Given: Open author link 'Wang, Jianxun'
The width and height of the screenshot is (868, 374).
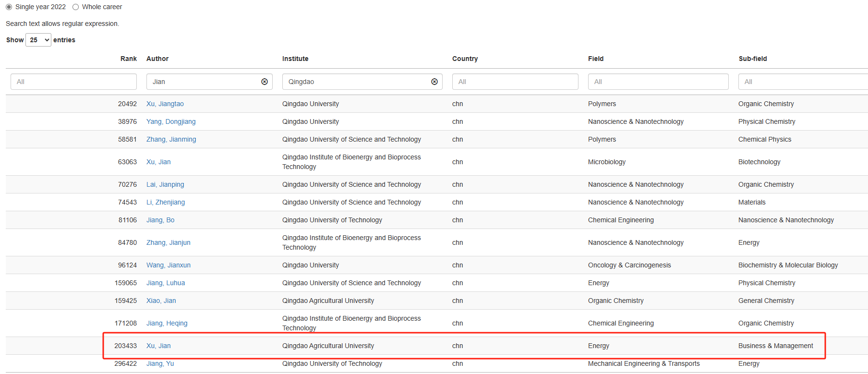Looking at the screenshot, I should [169, 265].
